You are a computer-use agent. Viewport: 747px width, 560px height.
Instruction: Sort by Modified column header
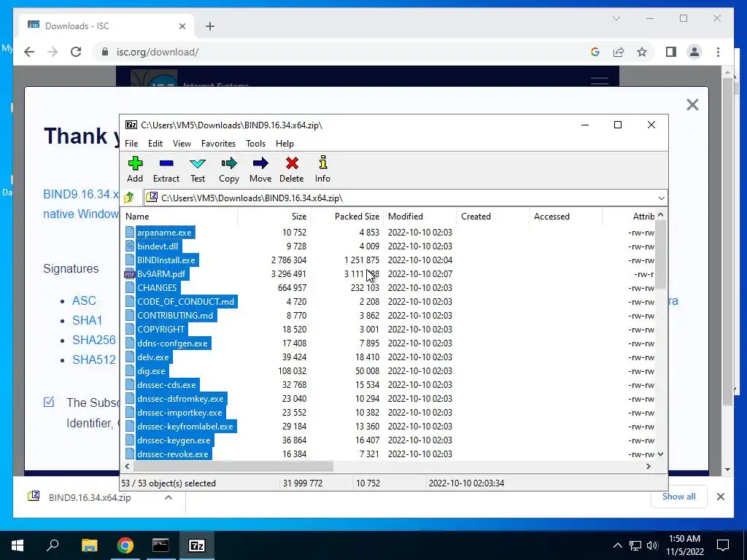(x=419, y=217)
